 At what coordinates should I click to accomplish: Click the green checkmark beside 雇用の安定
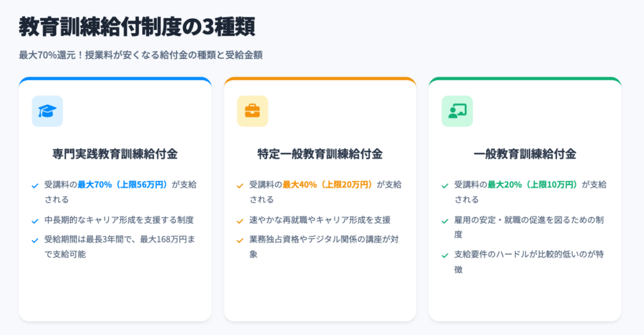(445, 221)
